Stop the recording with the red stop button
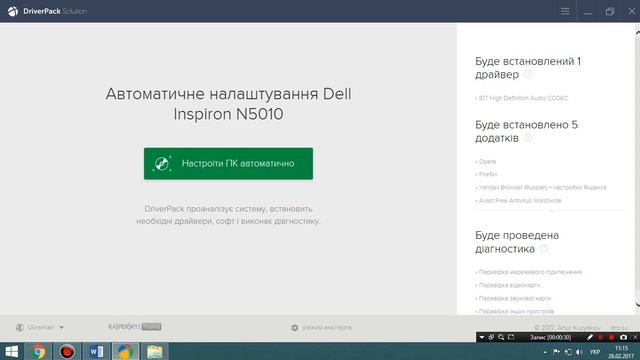Viewport: 640px width, 360px height. point(611,337)
